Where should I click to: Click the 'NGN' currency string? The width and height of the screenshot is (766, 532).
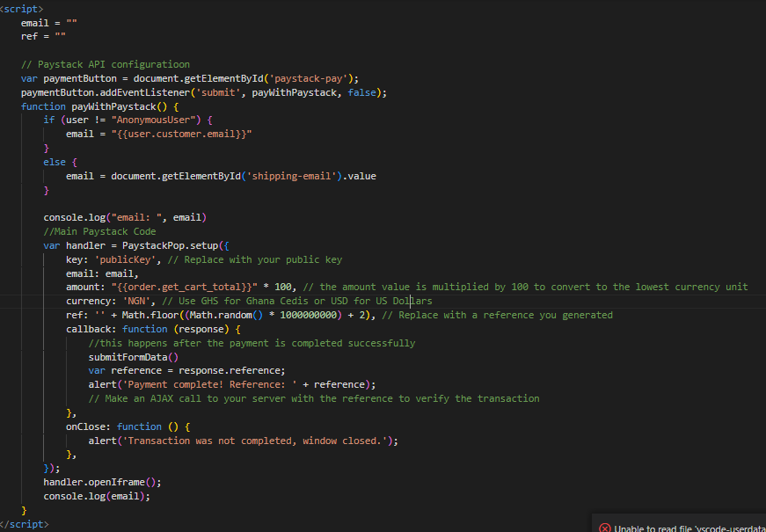pyautogui.click(x=139, y=301)
